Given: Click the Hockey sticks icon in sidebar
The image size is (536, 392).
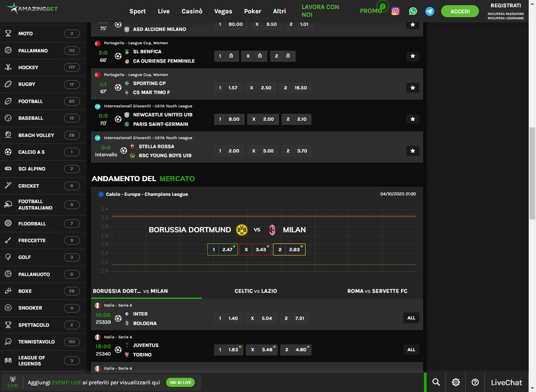Looking at the screenshot, I should coord(8,67).
